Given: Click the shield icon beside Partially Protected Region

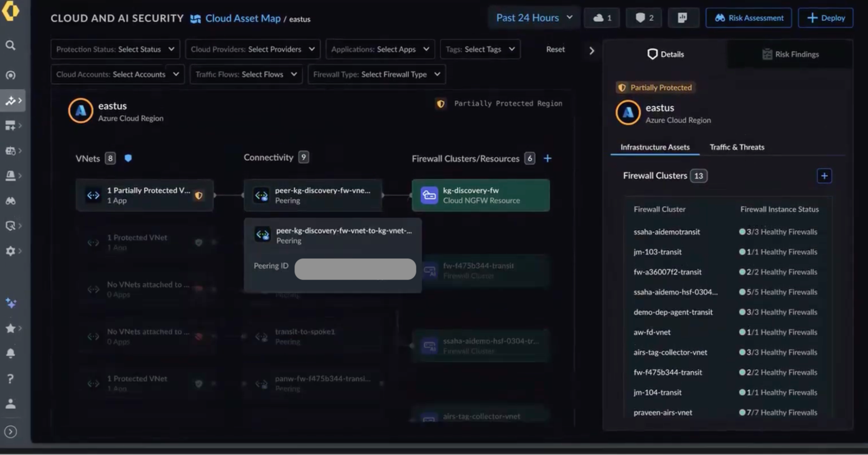Looking at the screenshot, I should pyautogui.click(x=441, y=104).
